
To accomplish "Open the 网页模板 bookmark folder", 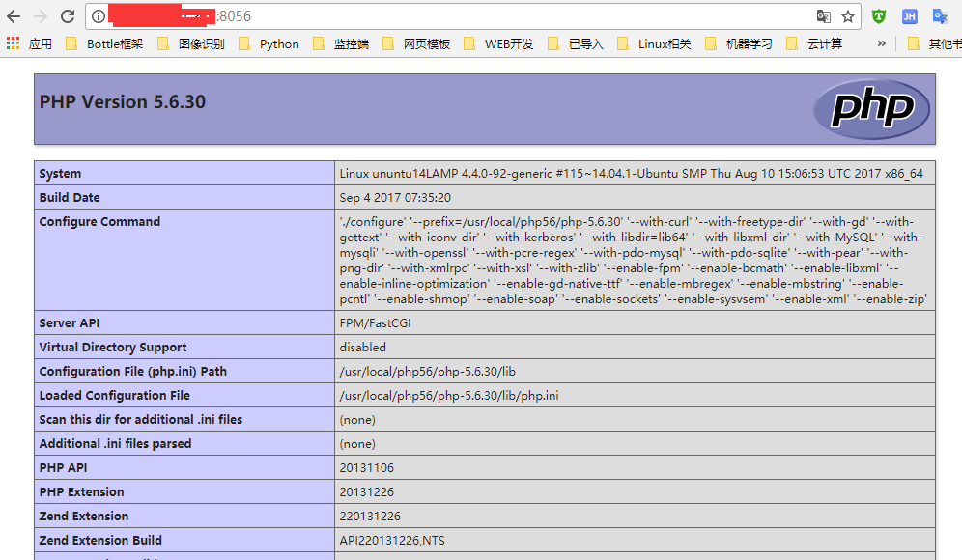I will (416, 43).
